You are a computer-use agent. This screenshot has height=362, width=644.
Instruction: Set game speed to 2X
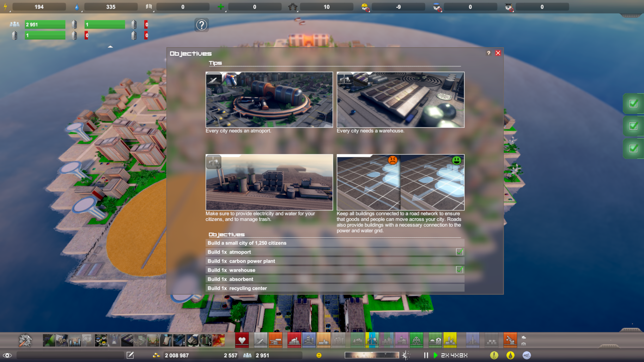point(445,355)
